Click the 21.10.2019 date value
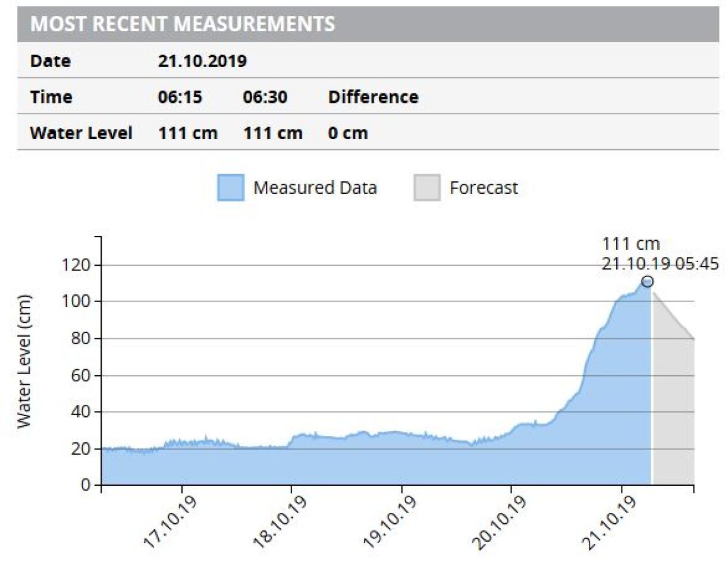This screenshot has height=569, width=728. point(202,61)
